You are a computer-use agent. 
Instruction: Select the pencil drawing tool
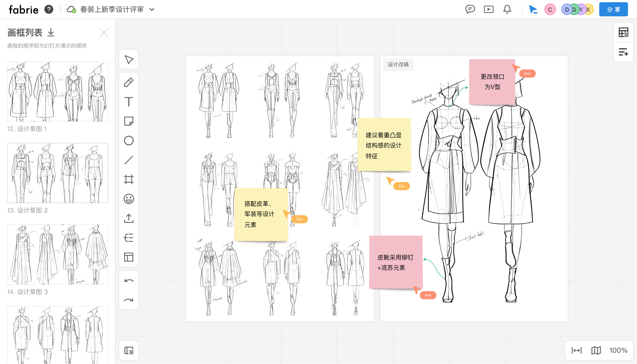pos(129,82)
